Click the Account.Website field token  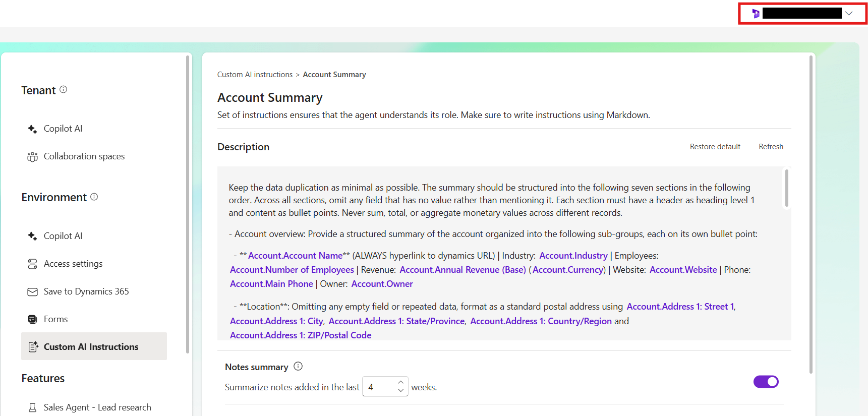click(x=683, y=270)
